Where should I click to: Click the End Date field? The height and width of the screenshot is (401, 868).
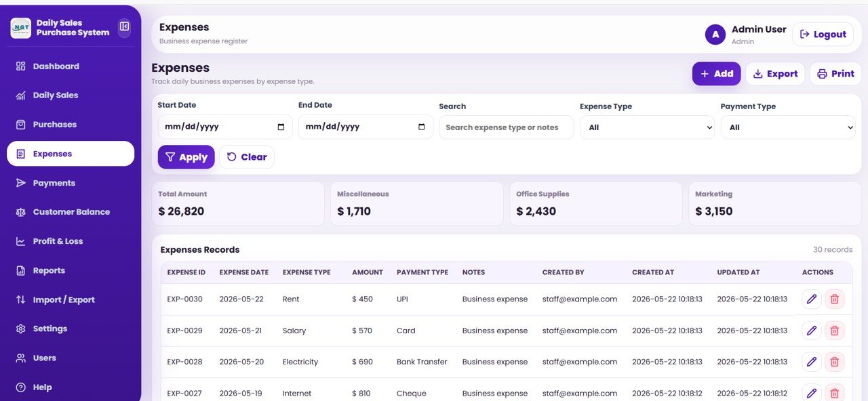coord(366,127)
